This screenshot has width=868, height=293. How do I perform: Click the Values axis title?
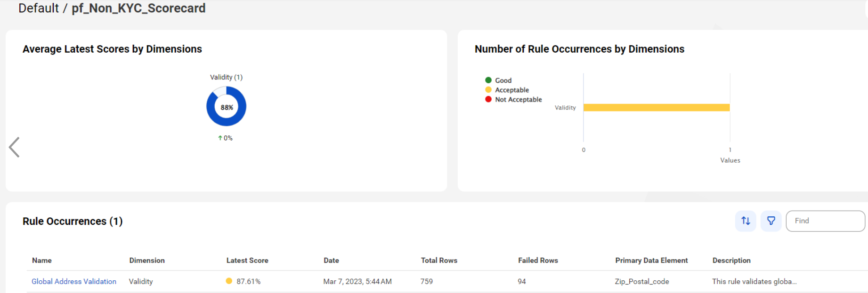(730, 160)
